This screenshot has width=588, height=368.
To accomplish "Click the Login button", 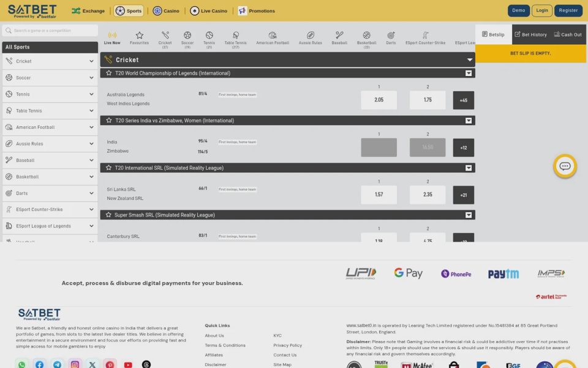I will click(542, 10).
